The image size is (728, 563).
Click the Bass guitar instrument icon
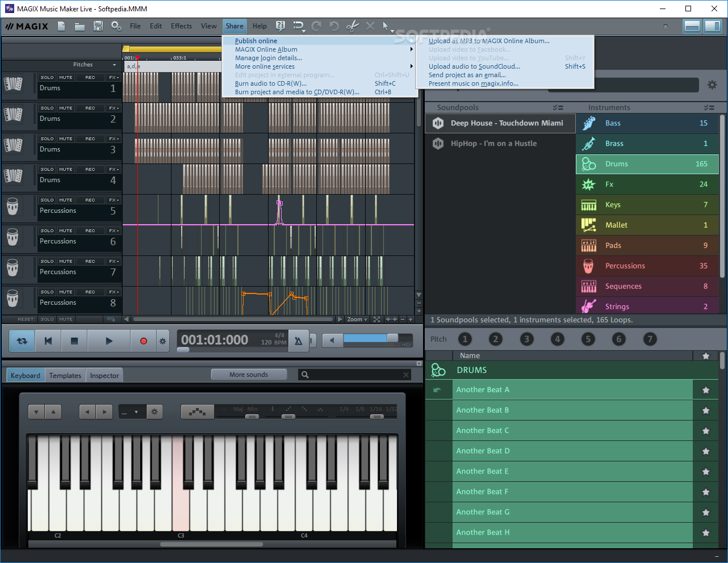click(589, 123)
